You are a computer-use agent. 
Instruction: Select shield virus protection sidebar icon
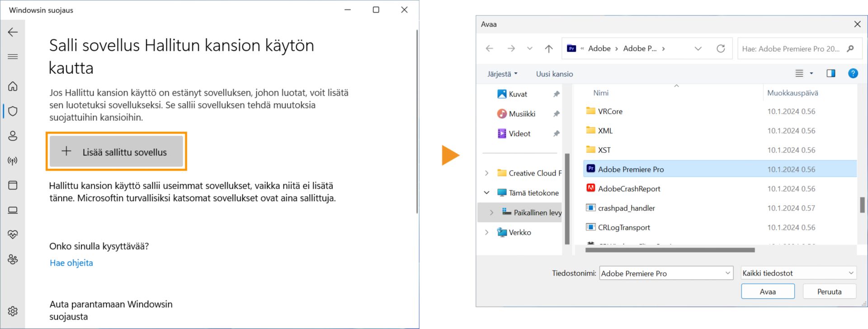pyautogui.click(x=13, y=111)
